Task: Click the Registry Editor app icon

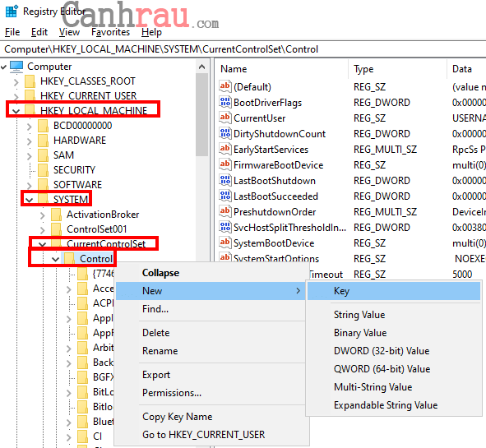Action: (12, 12)
